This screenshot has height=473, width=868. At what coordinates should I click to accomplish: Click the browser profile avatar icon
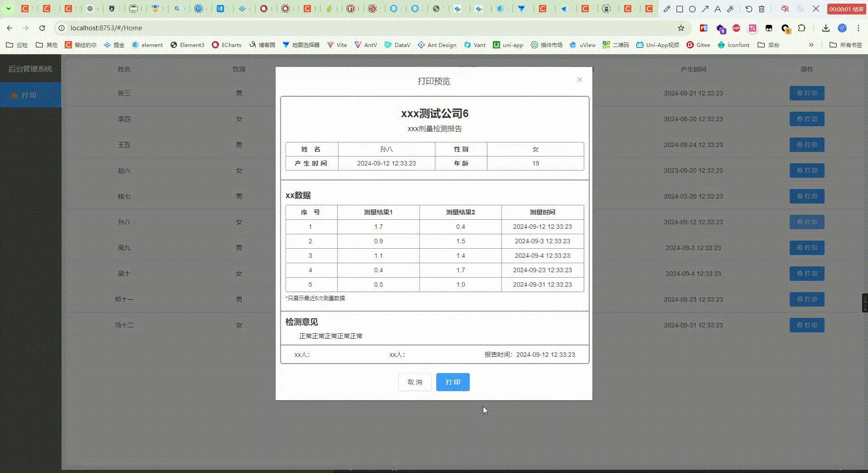[x=842, y=28]
